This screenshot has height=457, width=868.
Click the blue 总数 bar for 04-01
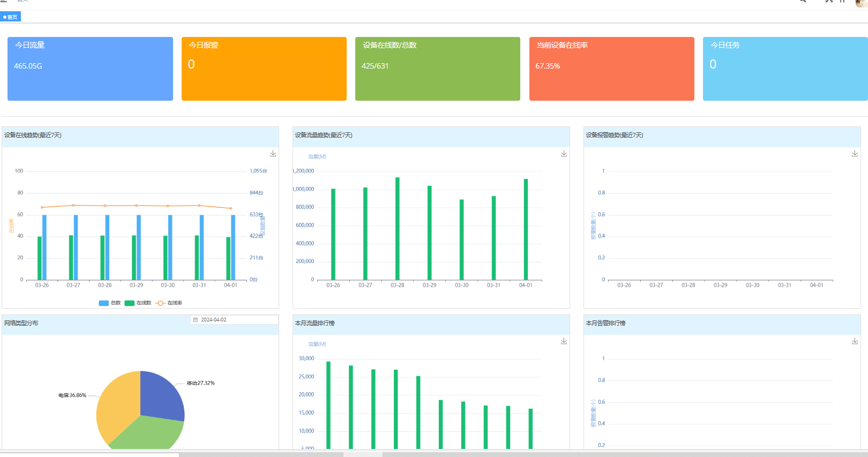pyautogui.click(x=233, y=248)
